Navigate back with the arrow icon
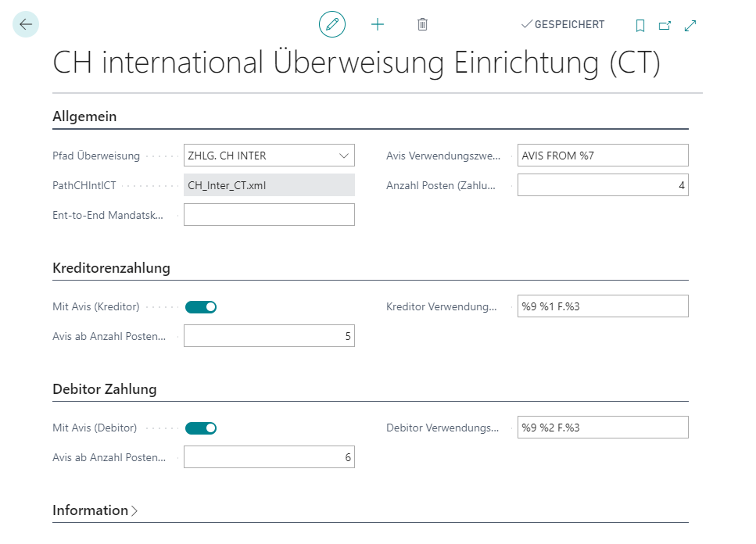The height and width of the screenshot is (544, 756). (x=25, y=24)
